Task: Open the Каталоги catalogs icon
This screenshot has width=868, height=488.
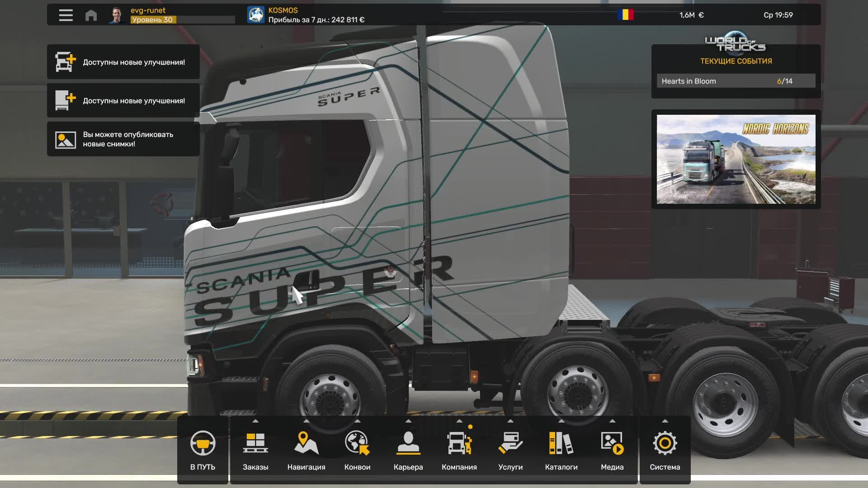Action: pyautogui.click(x=561, y=445)
